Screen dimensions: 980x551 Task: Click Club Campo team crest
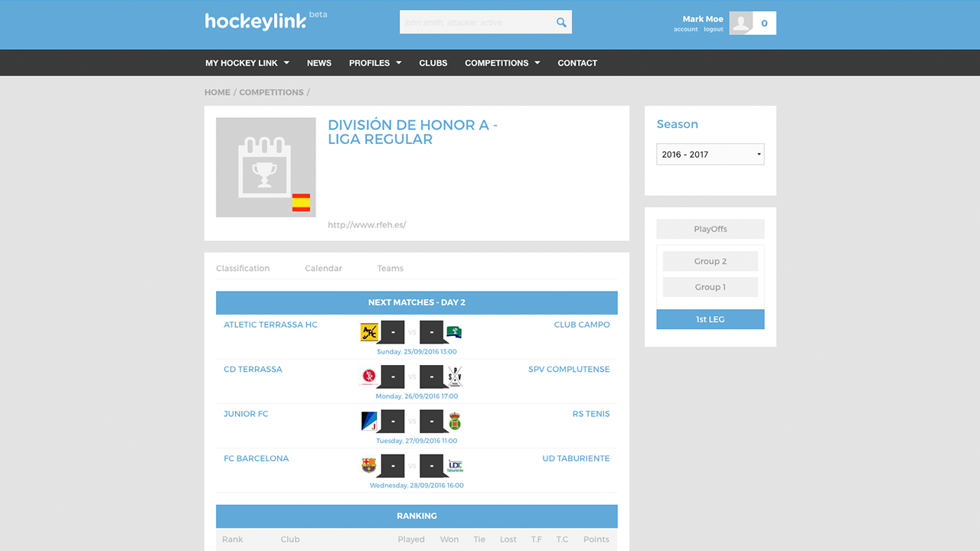(x=454, y=332)
